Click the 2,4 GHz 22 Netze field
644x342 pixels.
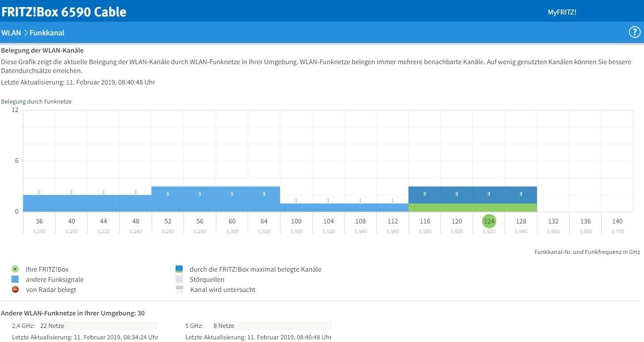point(99,326)
